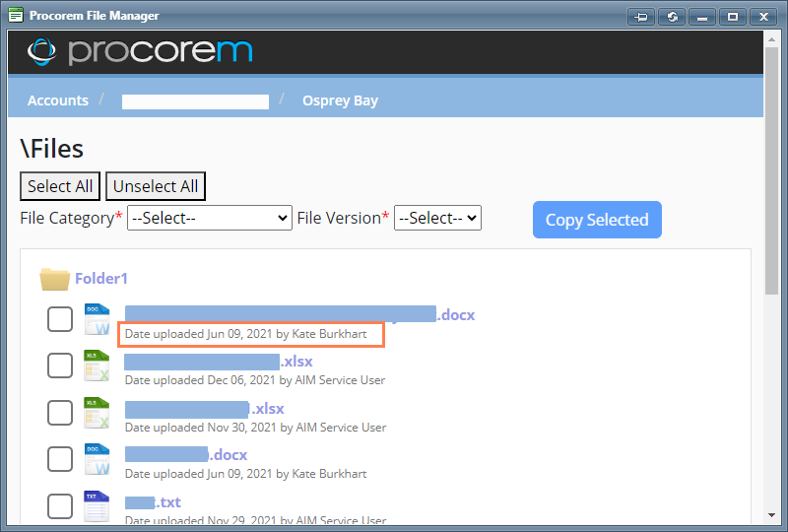Click the Procorem File Manager title bar icon
The height and width of the screenshot is (532, 788).
16,15
